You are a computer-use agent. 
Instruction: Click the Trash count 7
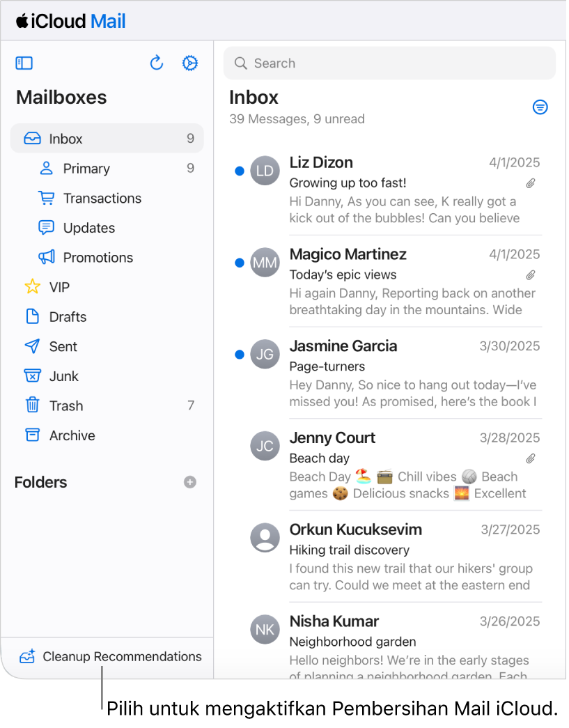191,405
